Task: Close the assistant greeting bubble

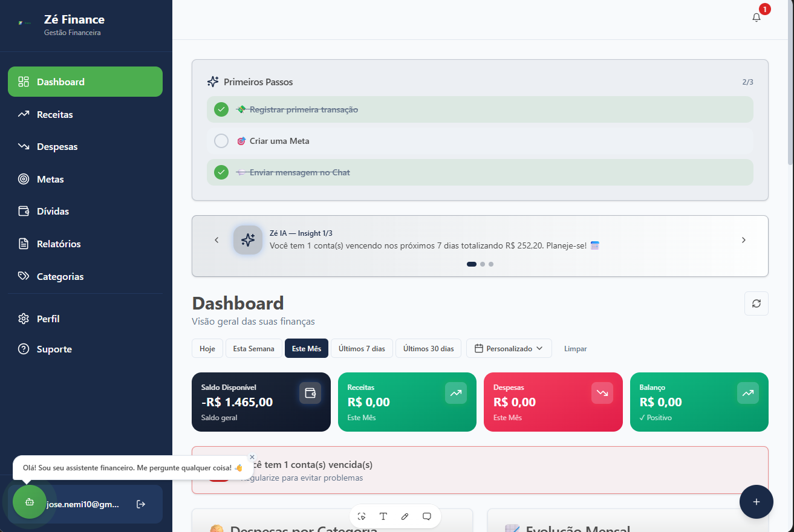Action: point(252,457)
